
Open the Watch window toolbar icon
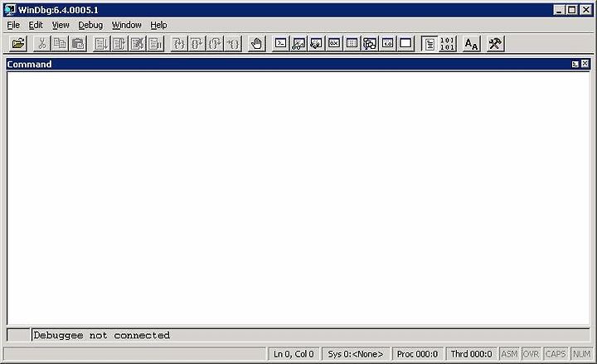(x=298, y=44)
